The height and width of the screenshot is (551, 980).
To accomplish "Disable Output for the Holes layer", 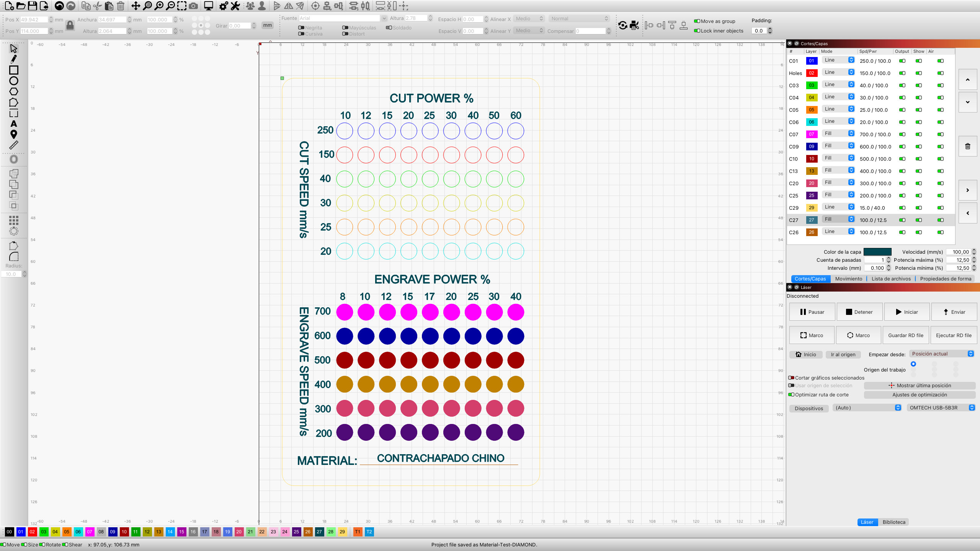I will pyautogui.click(x=902, y=73).
